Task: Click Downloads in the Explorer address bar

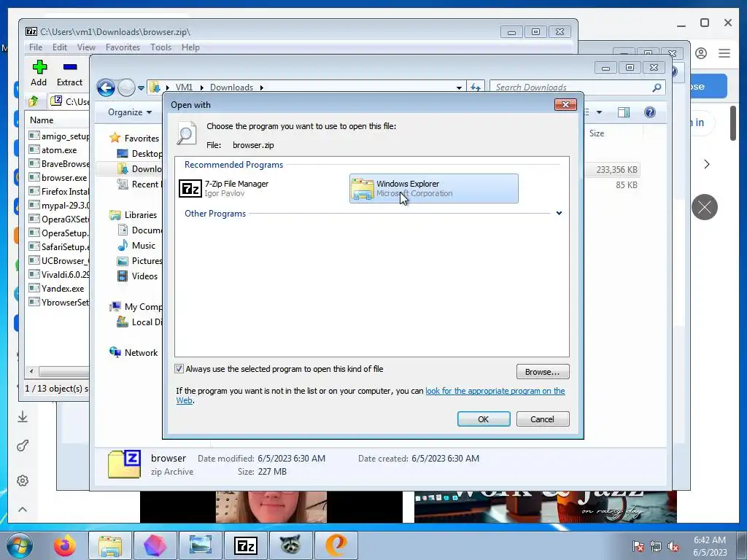Action: 231,87
